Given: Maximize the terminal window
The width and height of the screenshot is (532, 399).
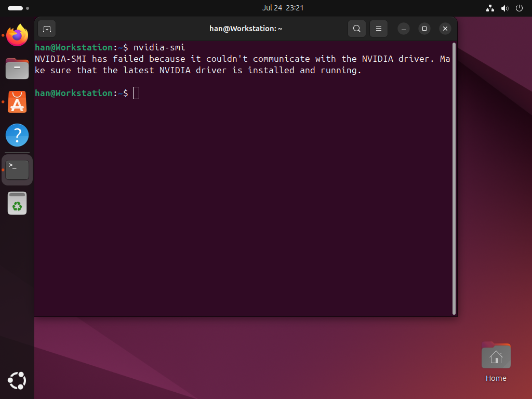Looking at the screenshot, I should (424, 29).
